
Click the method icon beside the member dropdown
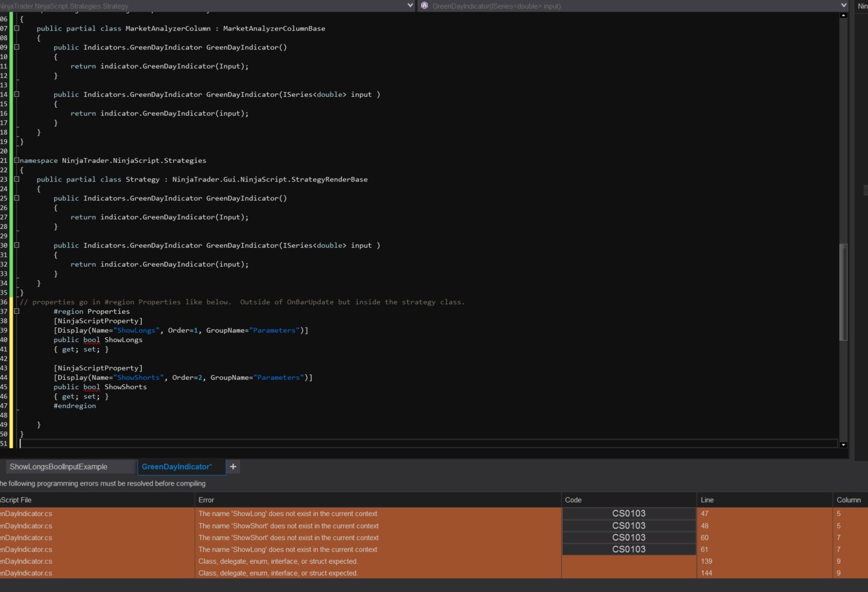425,5
